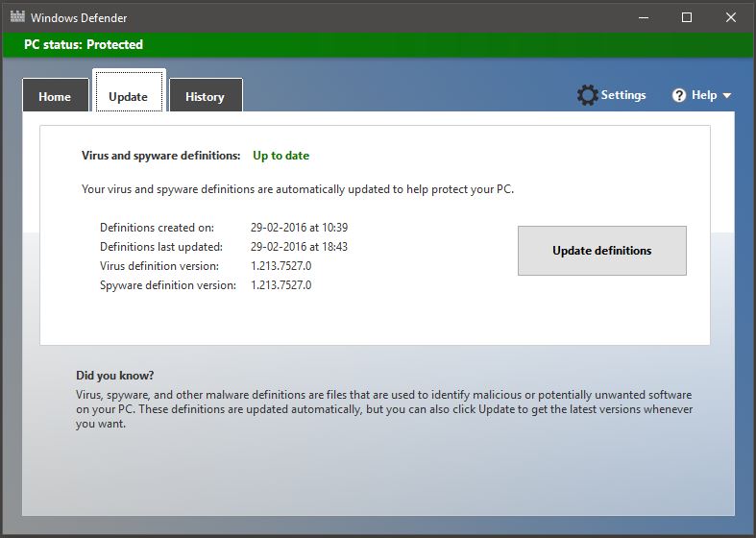Open Settings via the gear icon

coord(587,95)
